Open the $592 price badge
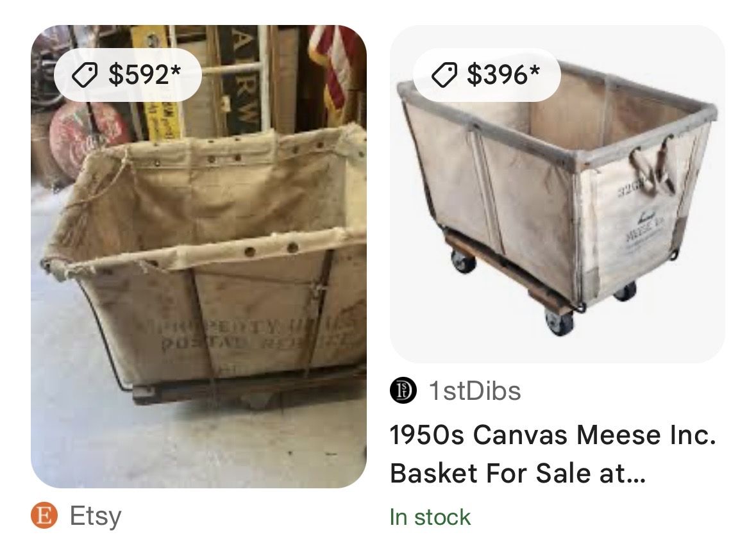The height and width of the screenshot is (546, 756). (x=128, y=75)
